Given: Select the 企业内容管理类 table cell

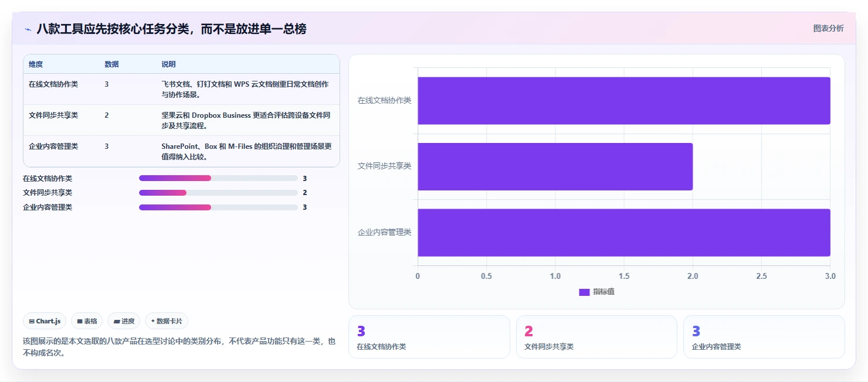Looking at the screenshot, I should coord(53,146).
